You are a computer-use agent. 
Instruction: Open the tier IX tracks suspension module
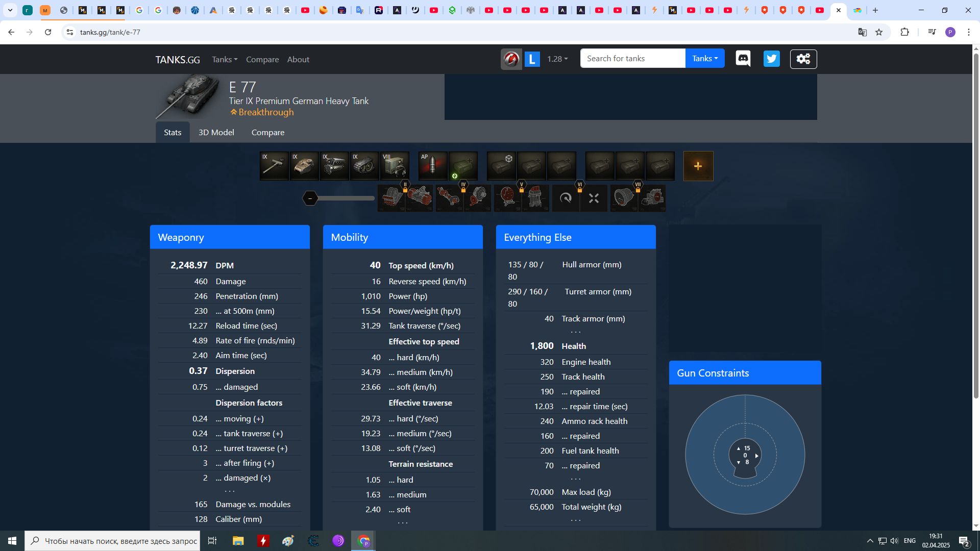(x=365, y=166)
